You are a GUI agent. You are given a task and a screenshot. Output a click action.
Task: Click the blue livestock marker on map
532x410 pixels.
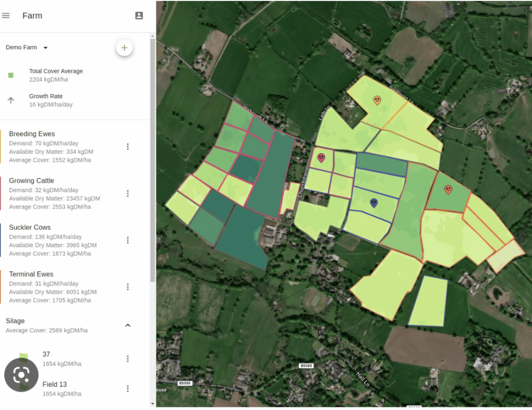(374, 203)
